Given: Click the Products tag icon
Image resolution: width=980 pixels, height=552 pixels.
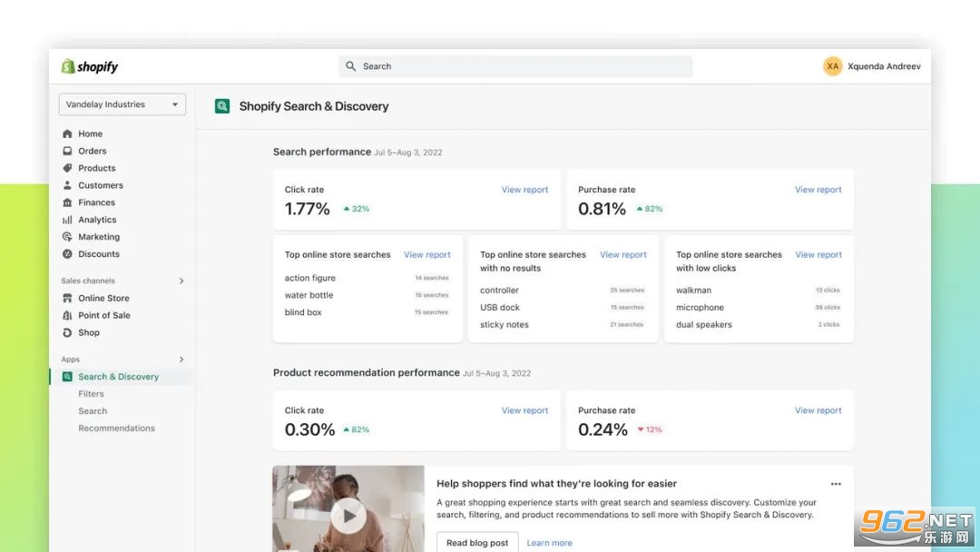Looking at the screenshot, I should point(67,168).
